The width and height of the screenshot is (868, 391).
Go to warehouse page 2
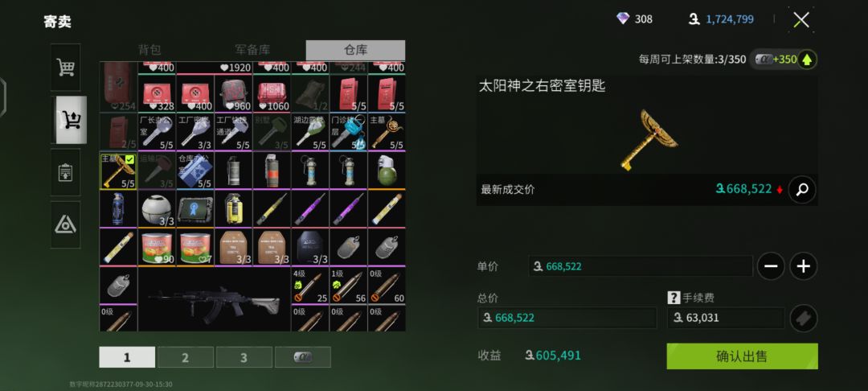point(185,357)
